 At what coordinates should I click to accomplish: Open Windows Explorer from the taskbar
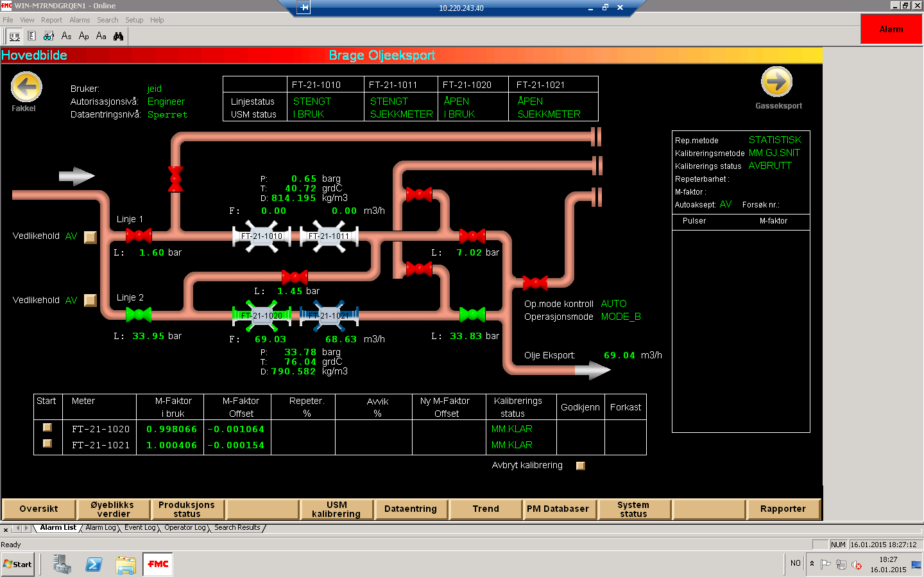point(126,565)
